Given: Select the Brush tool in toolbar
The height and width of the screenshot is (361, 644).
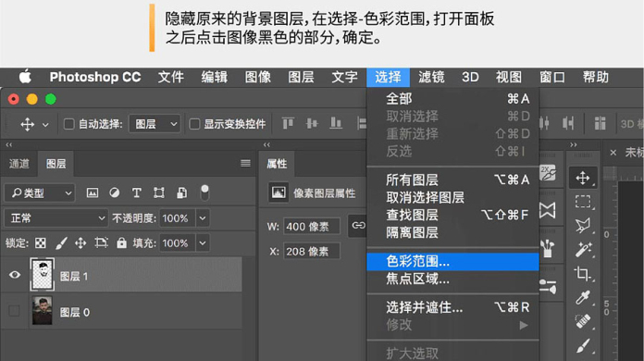Looking at the screenshot, I should click(583, 346).
